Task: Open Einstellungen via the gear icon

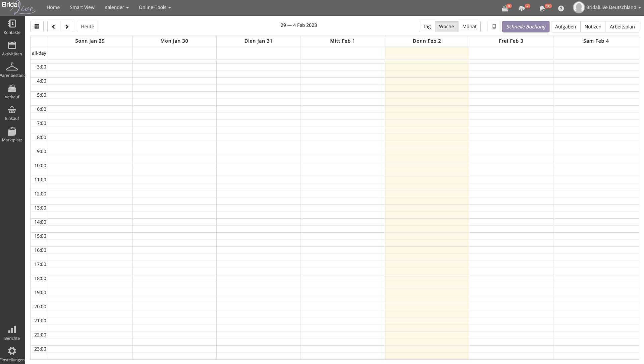Action: [12, 353]
